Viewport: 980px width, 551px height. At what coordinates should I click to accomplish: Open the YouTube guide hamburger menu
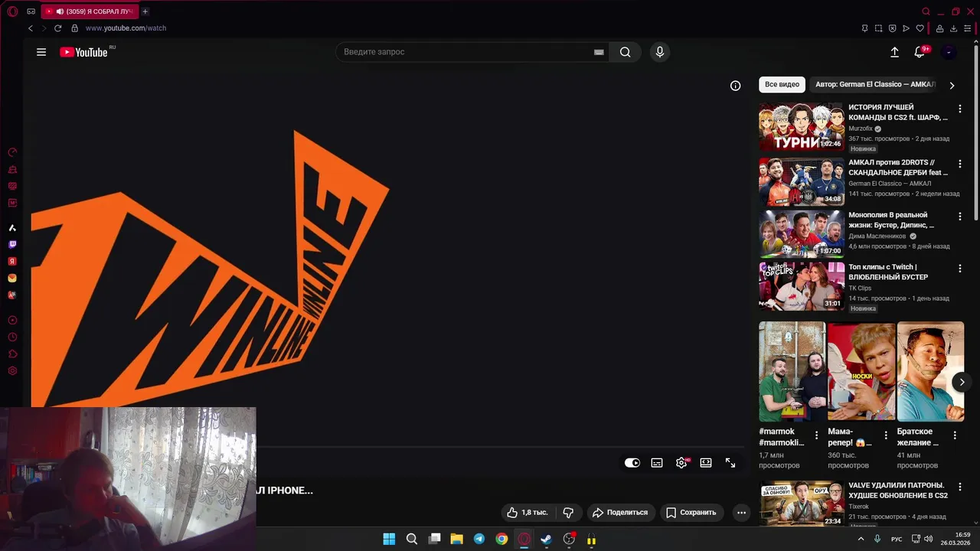41,52
